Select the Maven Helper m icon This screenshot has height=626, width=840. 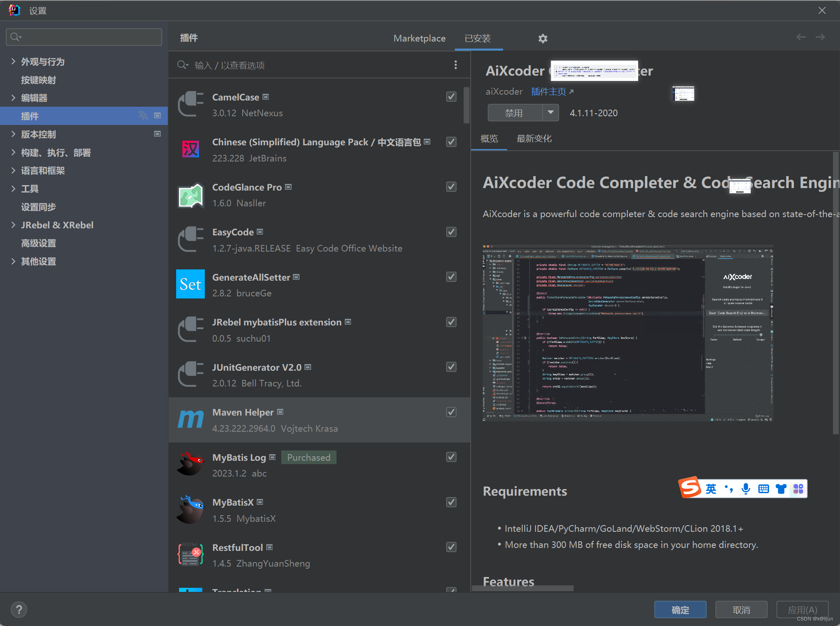click(191, 419)
